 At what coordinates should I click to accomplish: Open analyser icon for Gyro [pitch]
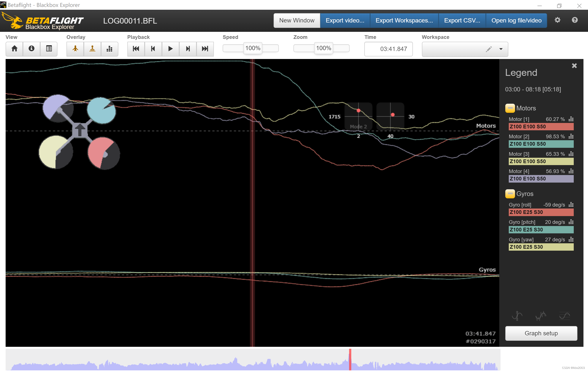[x=571, y=222]
